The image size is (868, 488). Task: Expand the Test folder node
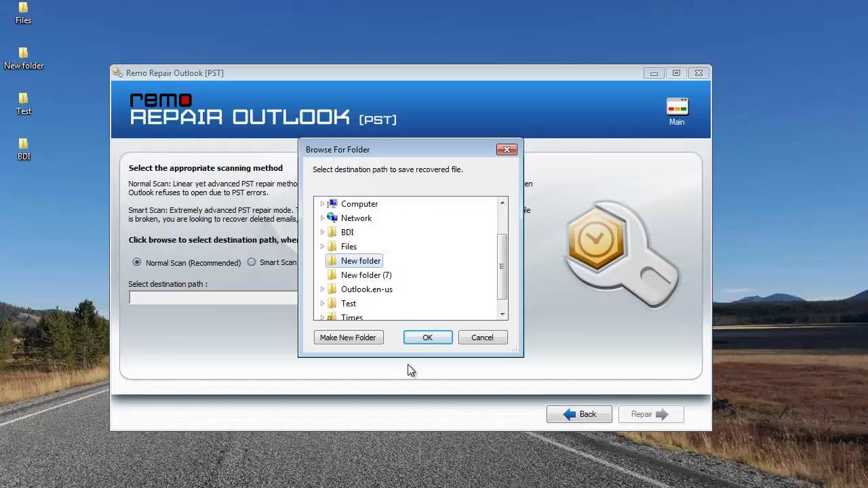click(322, 303)
